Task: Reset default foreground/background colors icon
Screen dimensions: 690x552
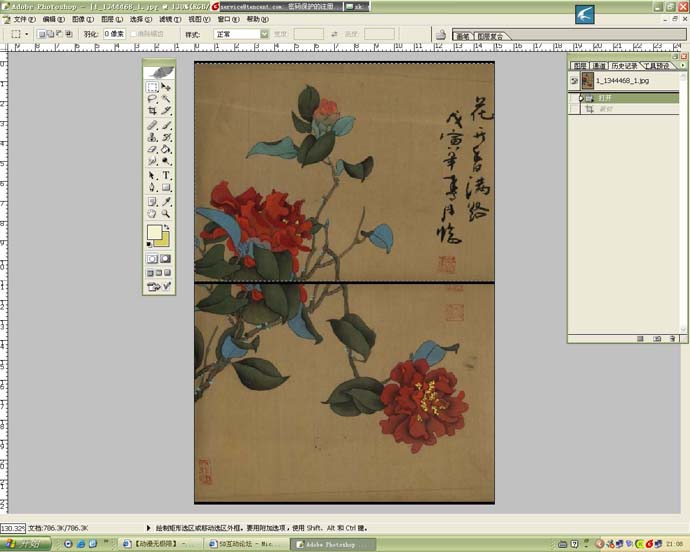Action: coord(150,244)
